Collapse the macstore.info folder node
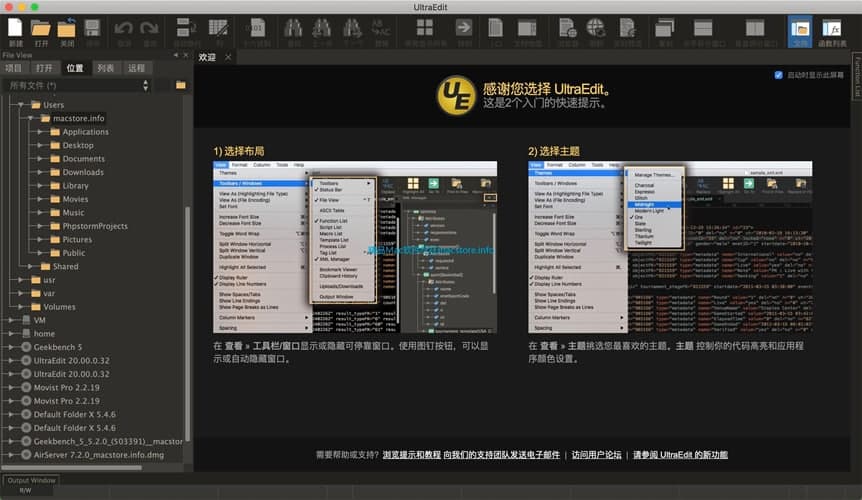 32,118
